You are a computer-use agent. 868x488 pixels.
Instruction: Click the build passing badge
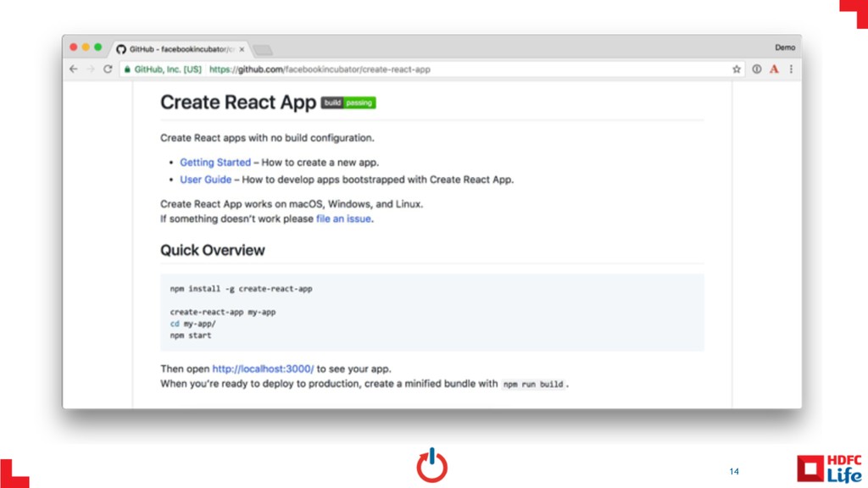click(x=348, y=103)
